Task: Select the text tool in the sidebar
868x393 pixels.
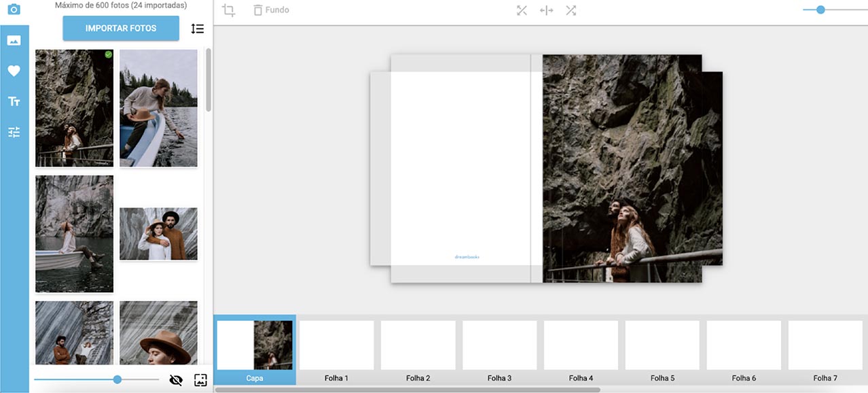Action: (14, 101)
